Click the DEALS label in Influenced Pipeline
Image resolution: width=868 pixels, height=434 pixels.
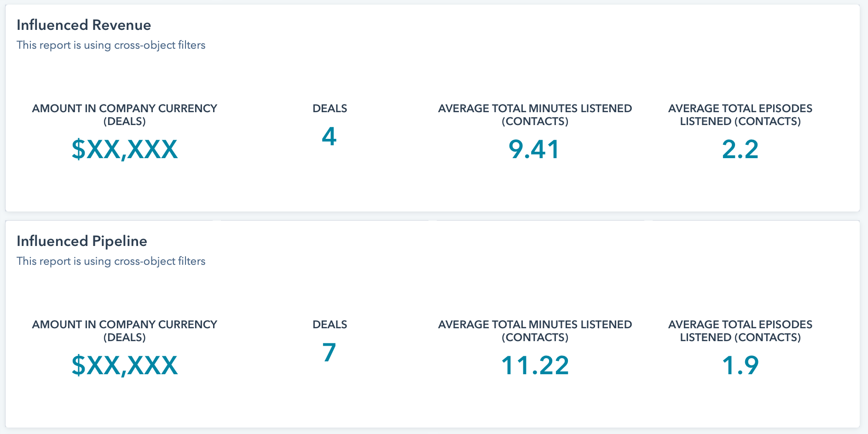click(x=330, y=325)
